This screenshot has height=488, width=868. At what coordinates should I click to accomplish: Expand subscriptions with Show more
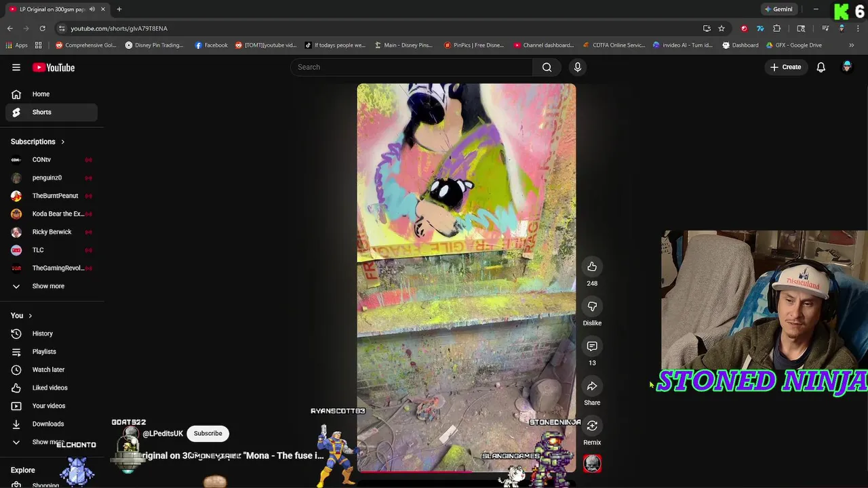point(52,286)
